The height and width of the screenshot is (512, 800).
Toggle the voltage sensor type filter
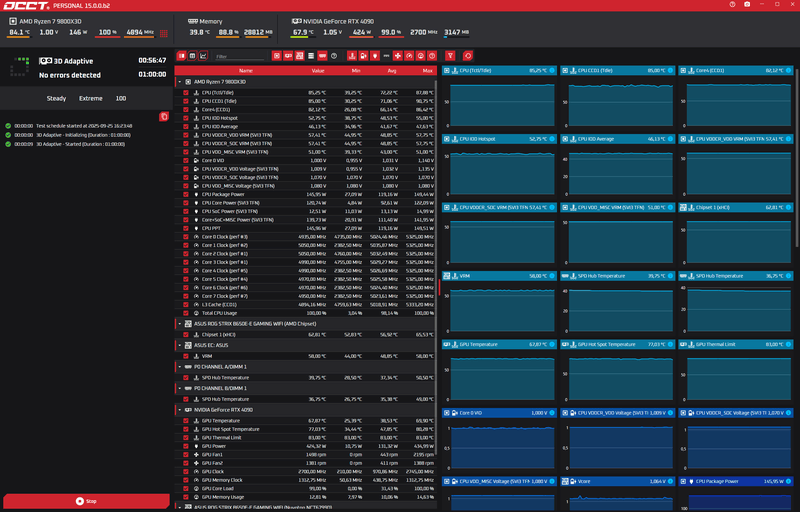pos(363,56)
